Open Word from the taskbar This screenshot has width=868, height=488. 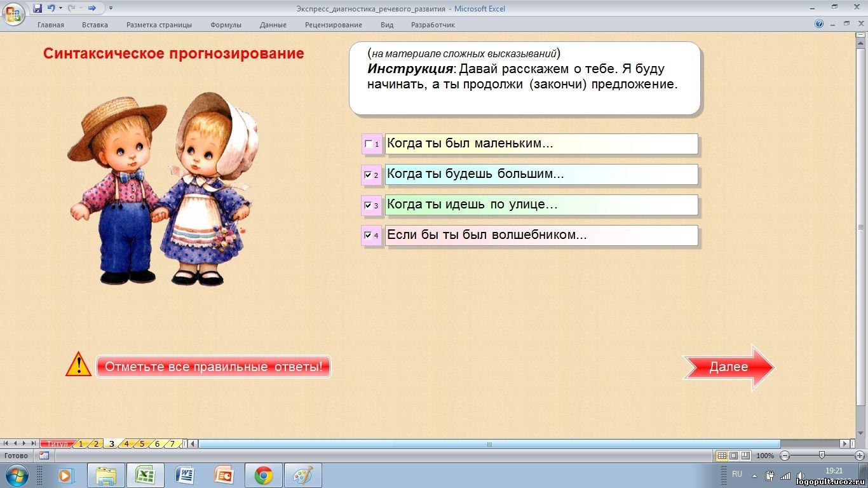(x=185, y=475)
